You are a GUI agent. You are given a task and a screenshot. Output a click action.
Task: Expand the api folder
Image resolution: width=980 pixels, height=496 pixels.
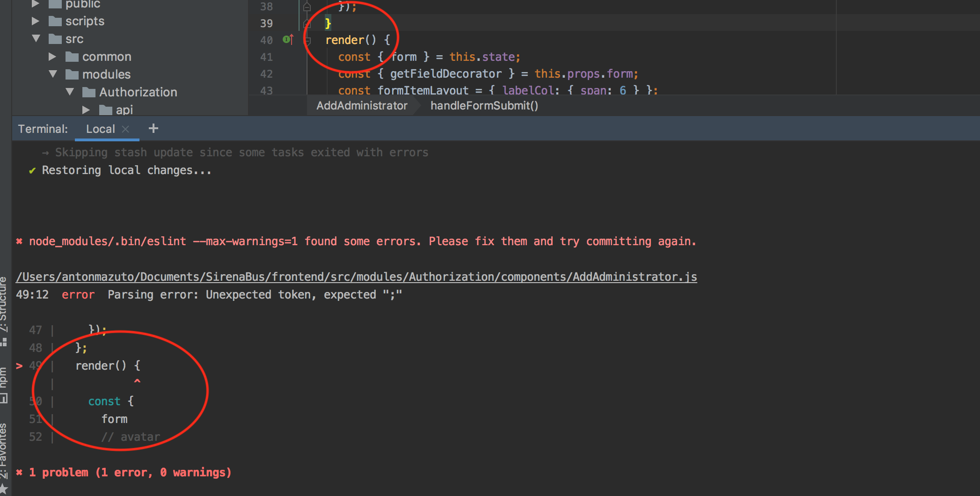click(x=86, y=110)
